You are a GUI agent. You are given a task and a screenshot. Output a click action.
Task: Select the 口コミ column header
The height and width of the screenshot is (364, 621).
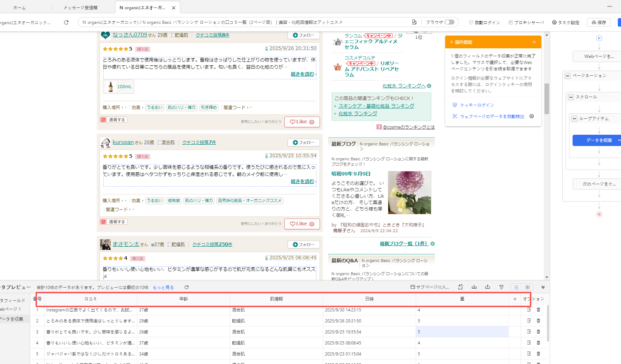91,299
